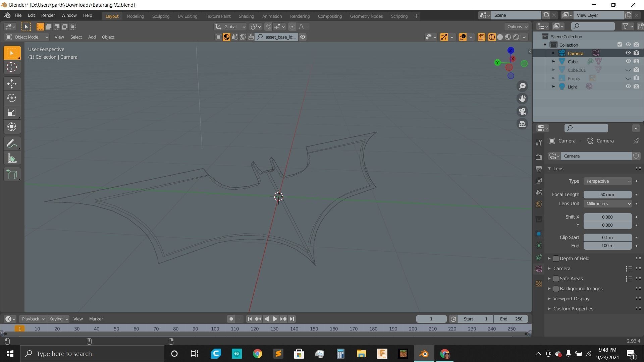Open the Keying popover in timeline

(x=58, y=319)
